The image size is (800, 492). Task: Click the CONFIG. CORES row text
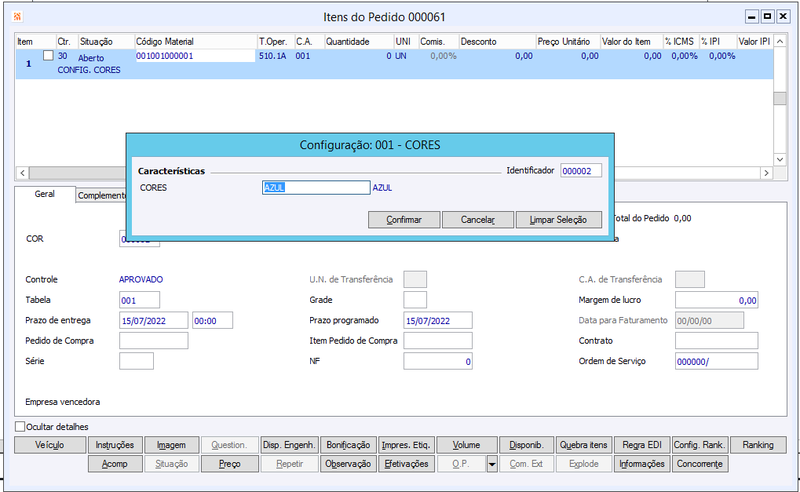pos(89,70)
